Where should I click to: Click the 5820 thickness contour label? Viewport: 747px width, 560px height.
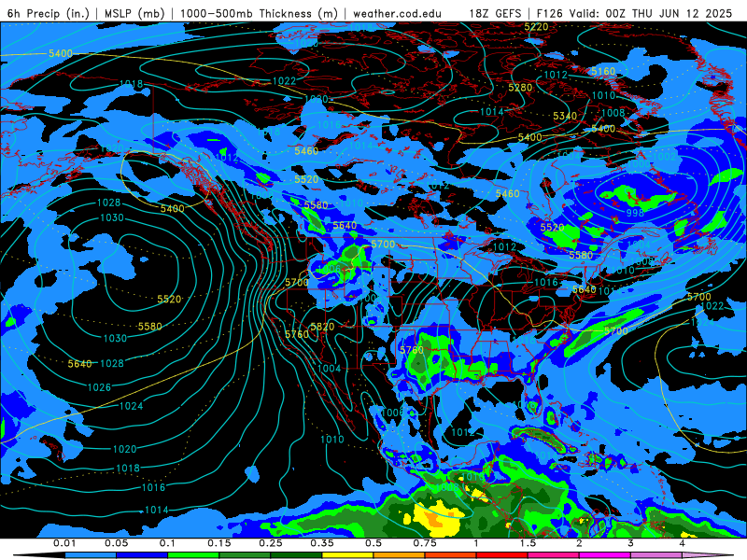(x=322, y=327)
